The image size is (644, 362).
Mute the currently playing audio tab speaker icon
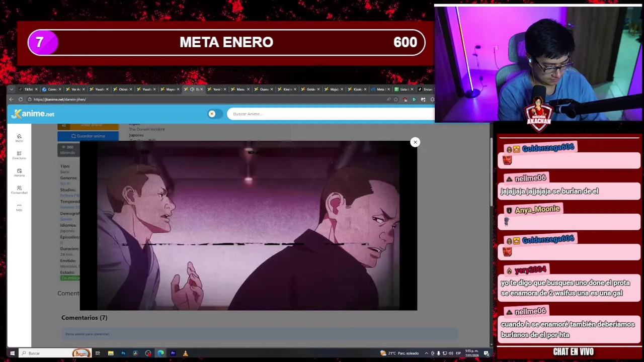coord(192,89)
